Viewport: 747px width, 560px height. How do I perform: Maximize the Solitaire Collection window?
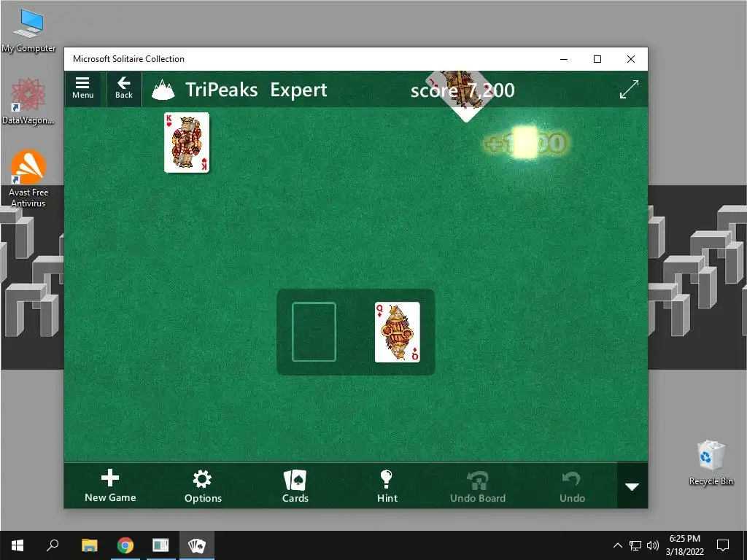597,59
